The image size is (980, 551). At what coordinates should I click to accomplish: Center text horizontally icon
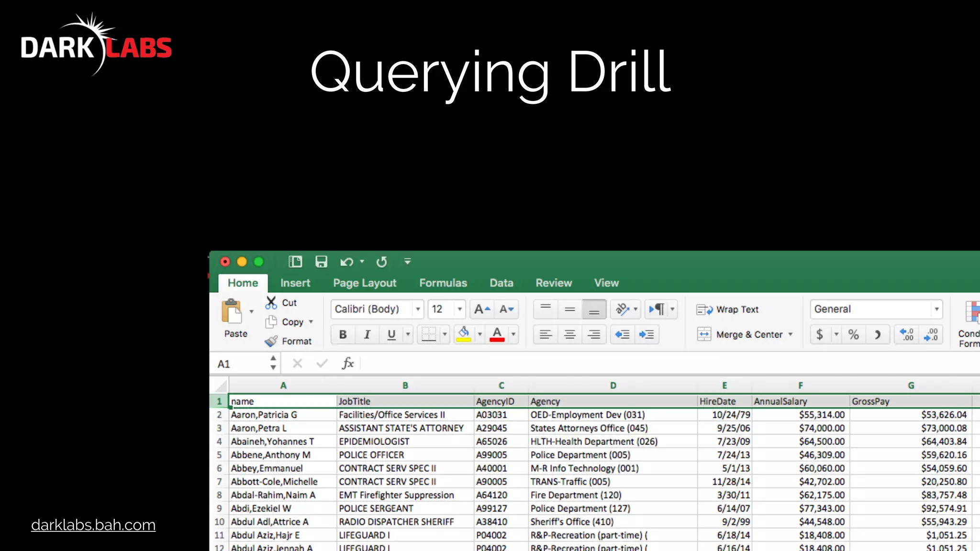click(x=569, y=334)
